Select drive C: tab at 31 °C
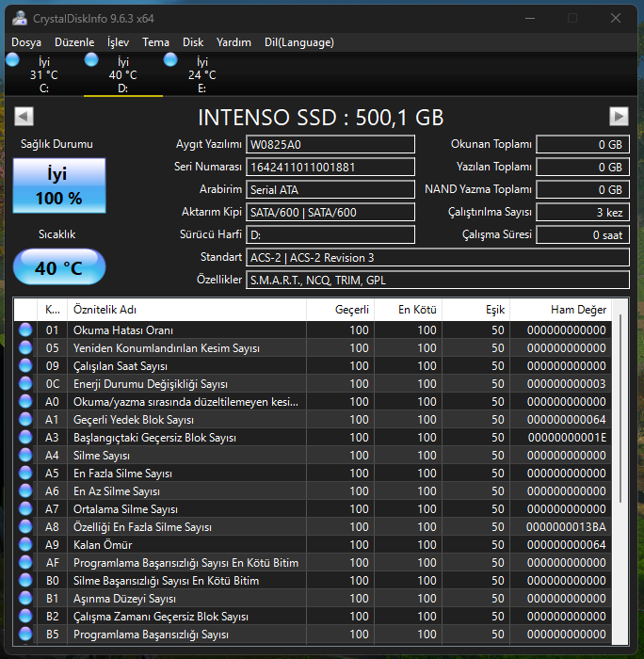This screenshot has height=659, width=644. point(43,74)
